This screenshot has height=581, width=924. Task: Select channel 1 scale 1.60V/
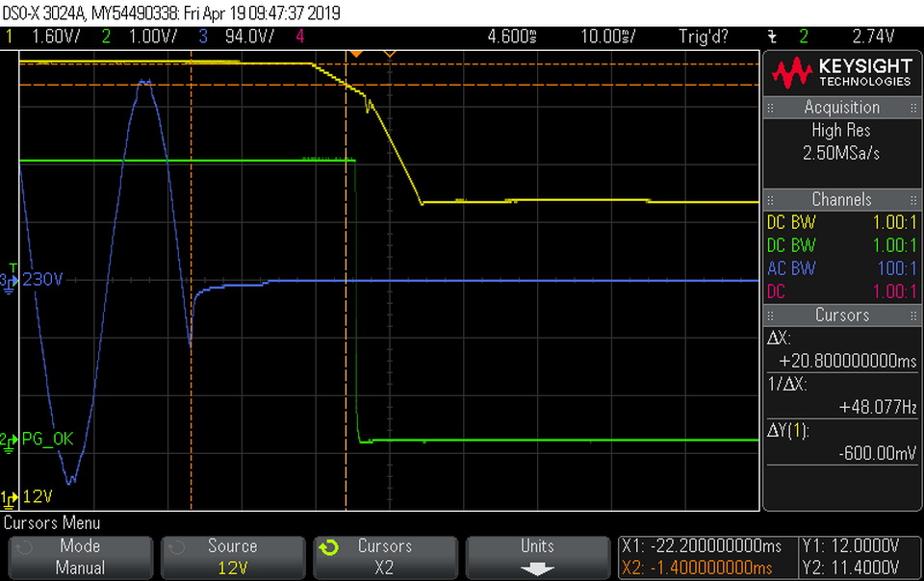(56, 37)
